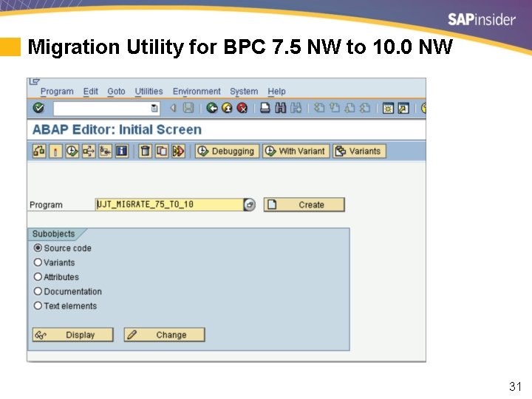
Task: Click the green checkmark Enter icon
Action: [x=38, y=108]
